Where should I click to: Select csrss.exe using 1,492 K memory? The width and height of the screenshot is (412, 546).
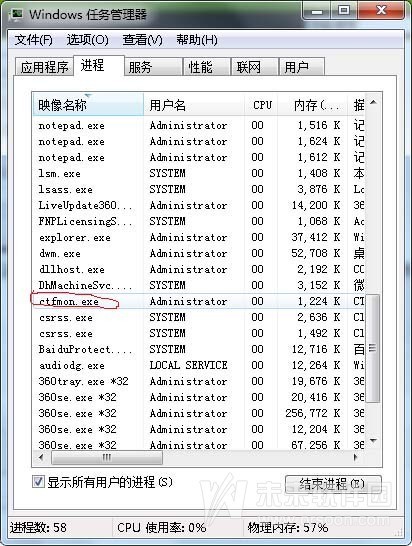[x=199, y=333]
